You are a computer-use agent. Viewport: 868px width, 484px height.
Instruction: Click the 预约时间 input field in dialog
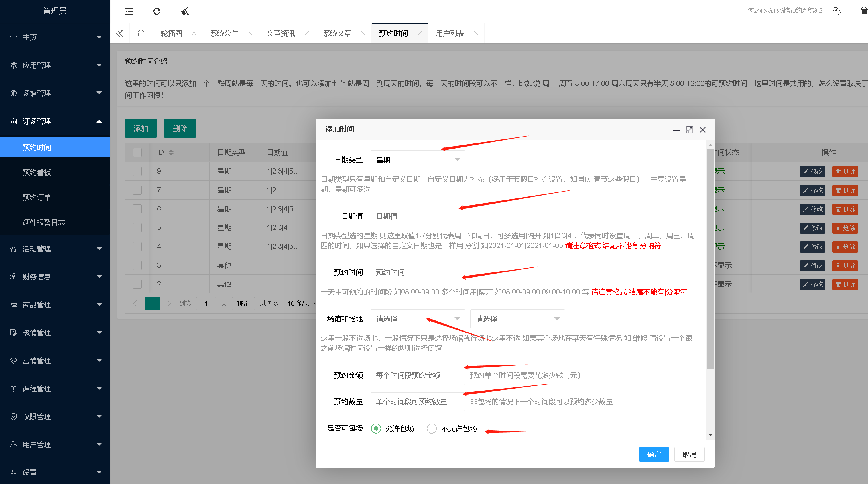(x=538, y=272)
